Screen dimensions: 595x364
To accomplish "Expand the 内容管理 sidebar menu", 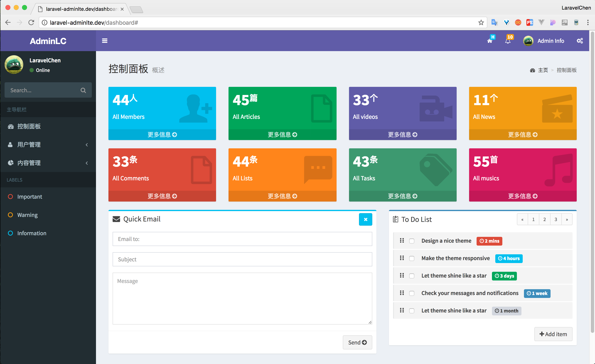I will pyautogui.click(x=48, y=163).
